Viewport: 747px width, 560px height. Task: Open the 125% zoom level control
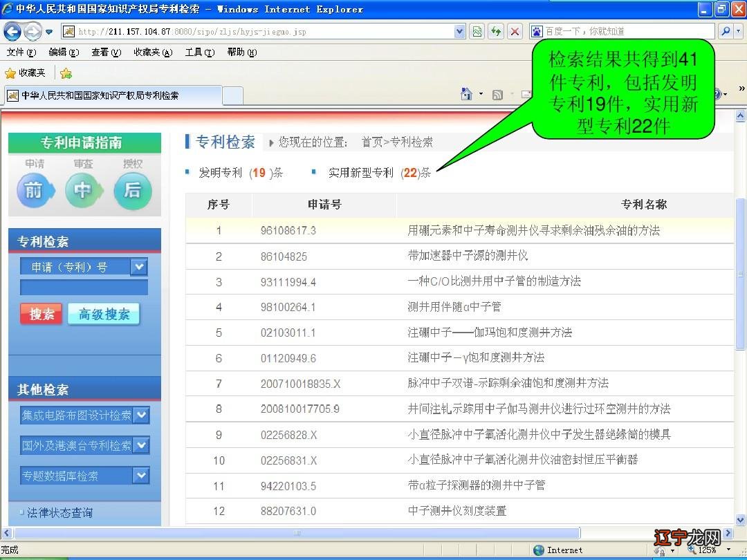(707, 550)
